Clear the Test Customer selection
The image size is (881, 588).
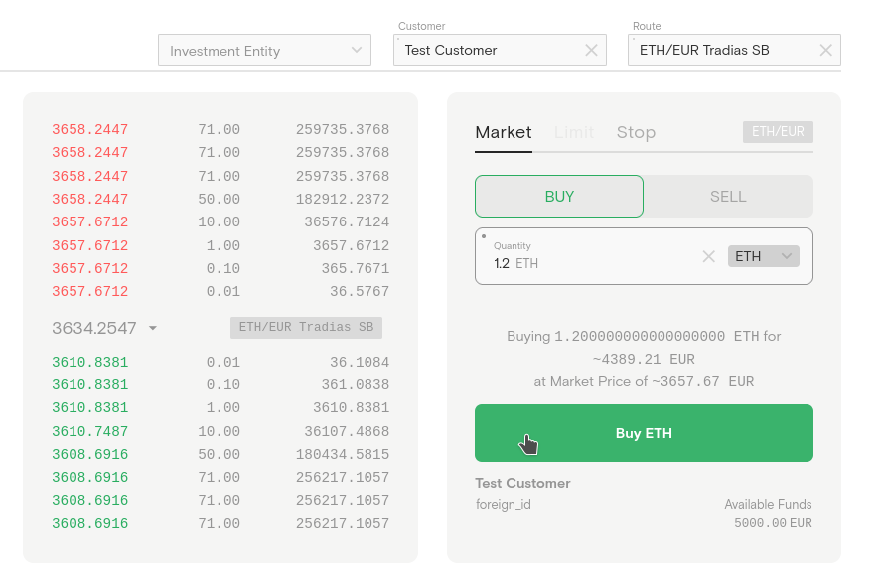pos(591,50)
